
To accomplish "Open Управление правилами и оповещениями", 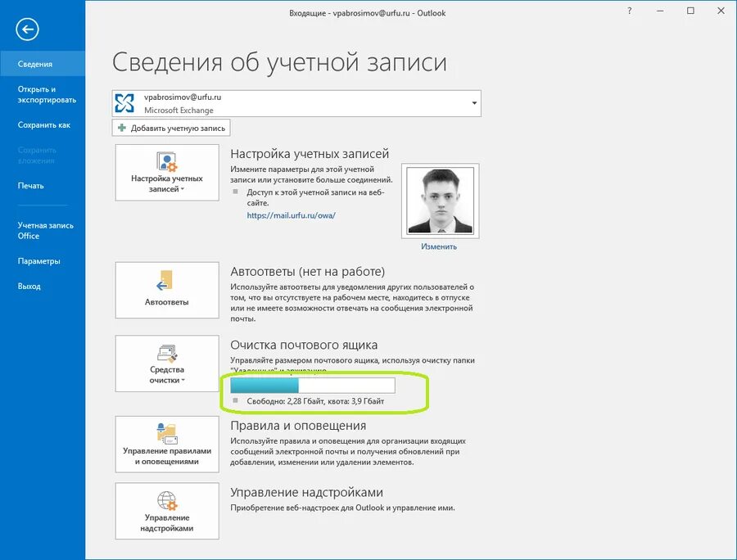I will pyautogui.click(x=167, y=444).
